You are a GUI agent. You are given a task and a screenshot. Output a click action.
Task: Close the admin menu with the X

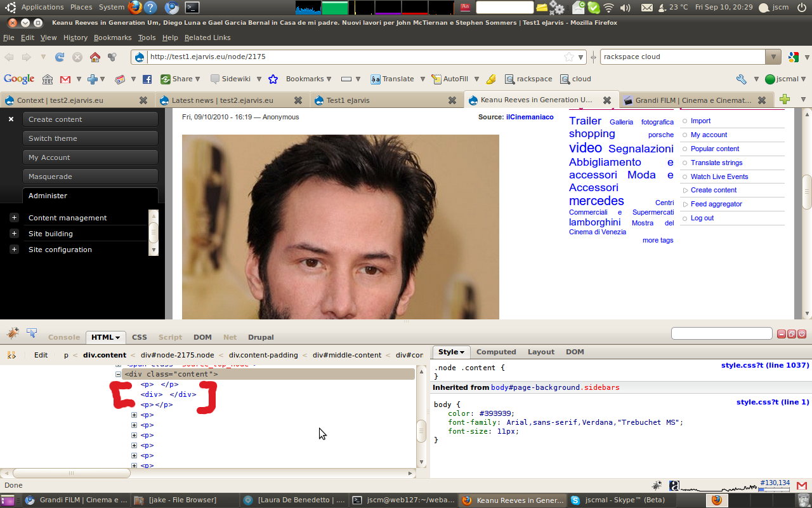[x=11, y=119]
